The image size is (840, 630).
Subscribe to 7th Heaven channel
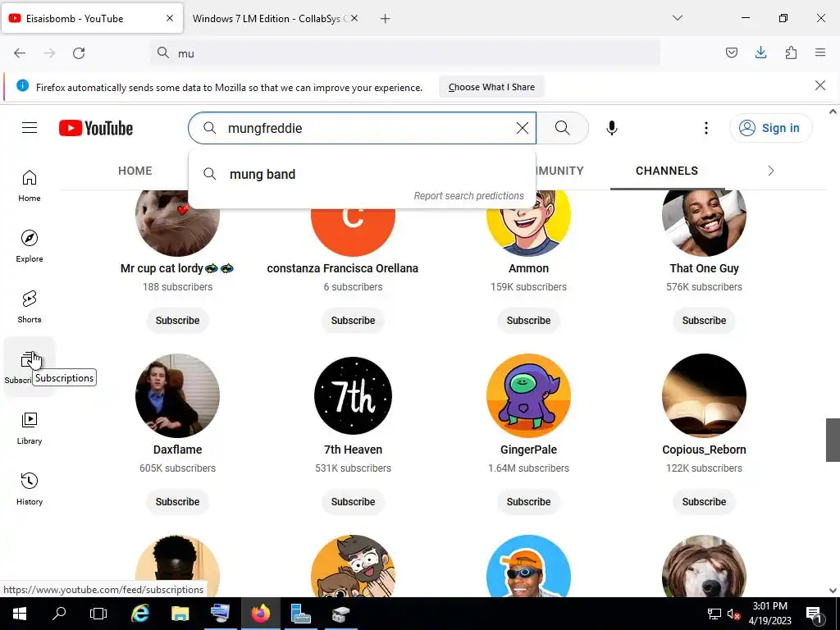click(353, 502)
